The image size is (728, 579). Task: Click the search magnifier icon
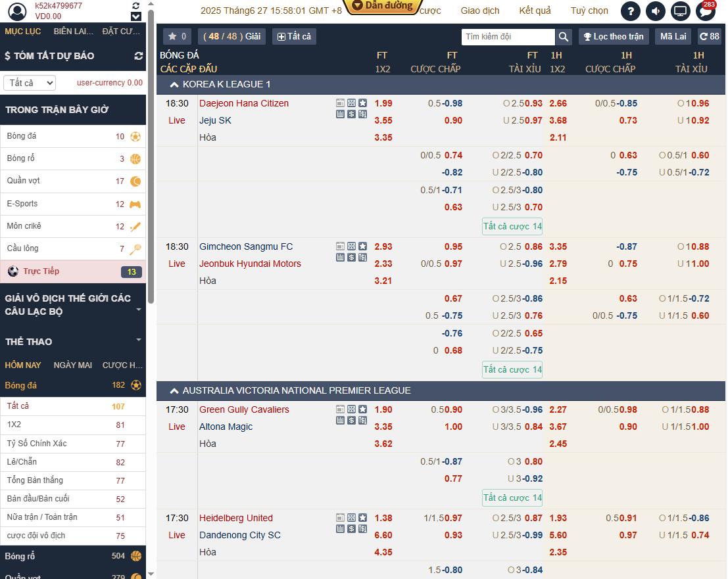[x=563, y=37]
